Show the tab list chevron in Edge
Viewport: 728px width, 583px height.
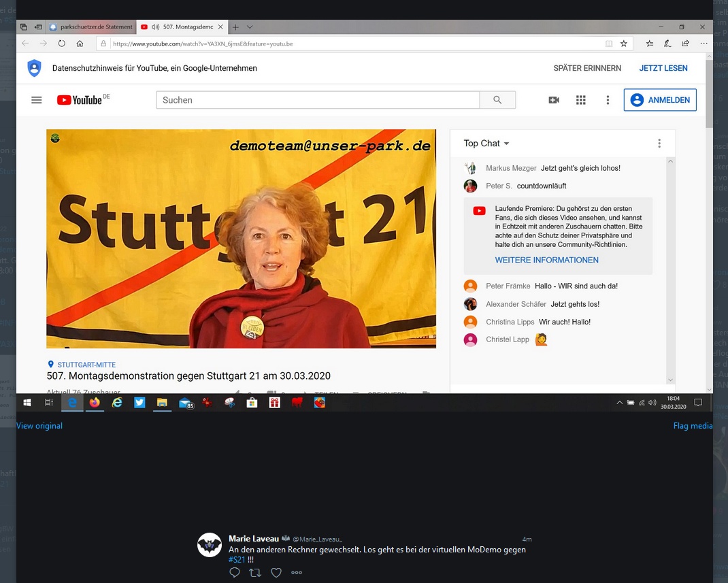[250, 27]
